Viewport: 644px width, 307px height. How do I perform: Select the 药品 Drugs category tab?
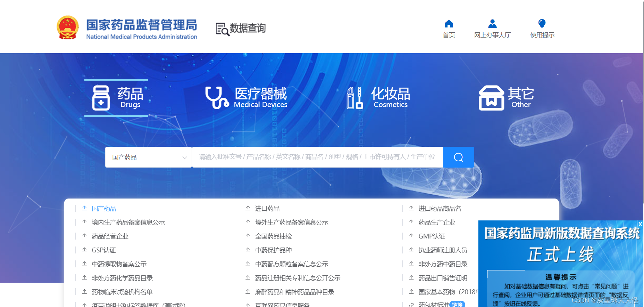coord(116,98)
